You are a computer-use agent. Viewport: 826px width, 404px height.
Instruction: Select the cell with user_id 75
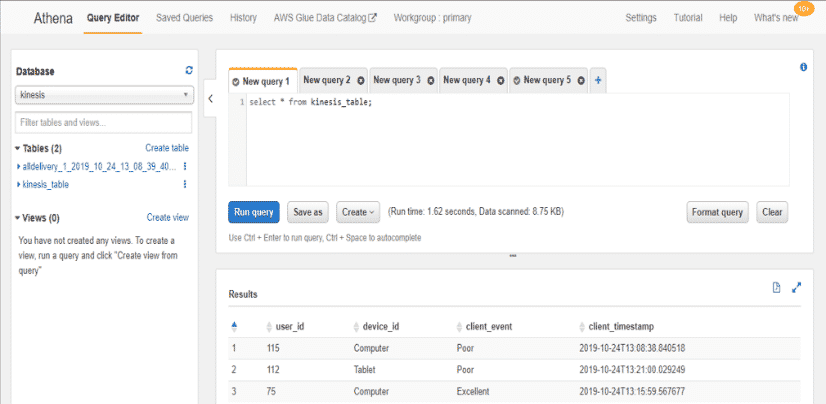tap(271, 391)
